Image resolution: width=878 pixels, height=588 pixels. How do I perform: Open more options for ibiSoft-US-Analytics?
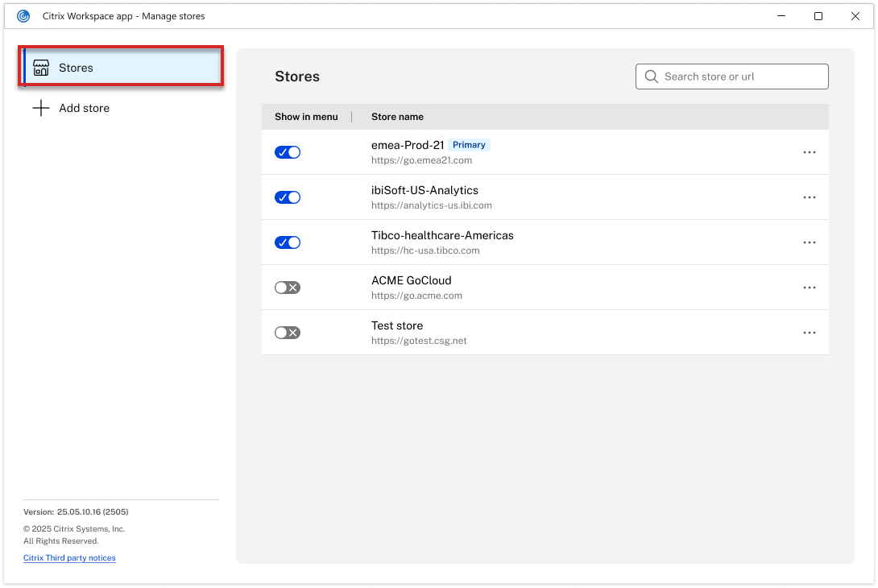(809, 197)
